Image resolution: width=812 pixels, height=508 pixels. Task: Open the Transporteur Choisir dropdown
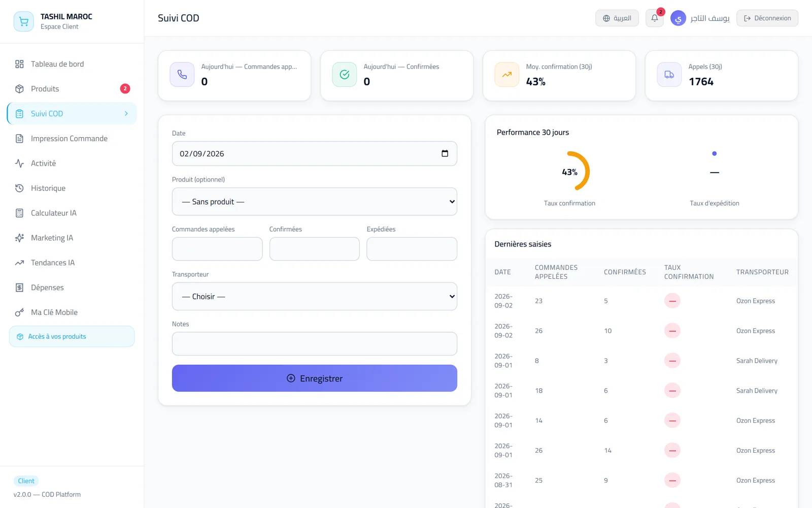315,296
